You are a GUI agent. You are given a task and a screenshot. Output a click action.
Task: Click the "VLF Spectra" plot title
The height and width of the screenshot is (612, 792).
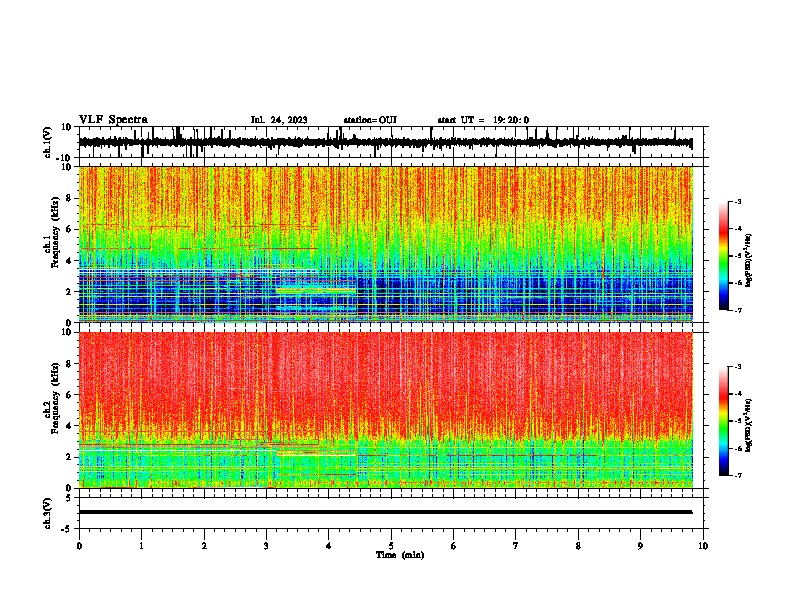tap(113, 120)
